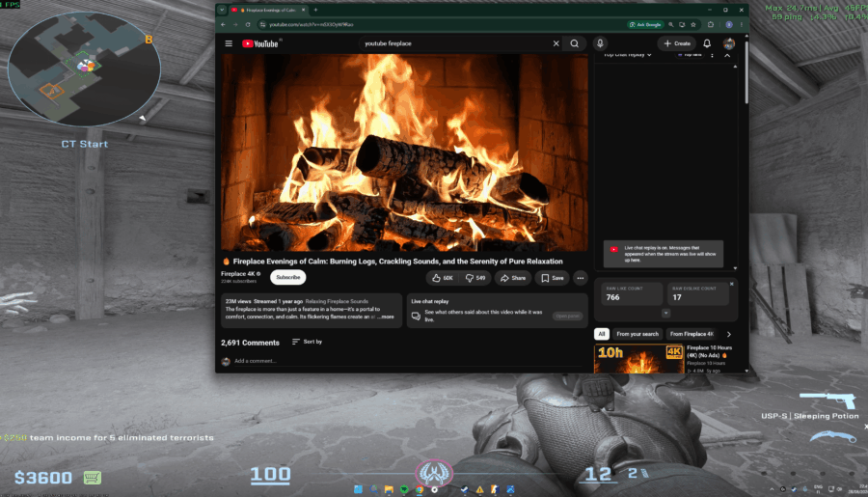Click the magnifier search button on YouTube
Screen dimensions: 868x497
[575, 43]
